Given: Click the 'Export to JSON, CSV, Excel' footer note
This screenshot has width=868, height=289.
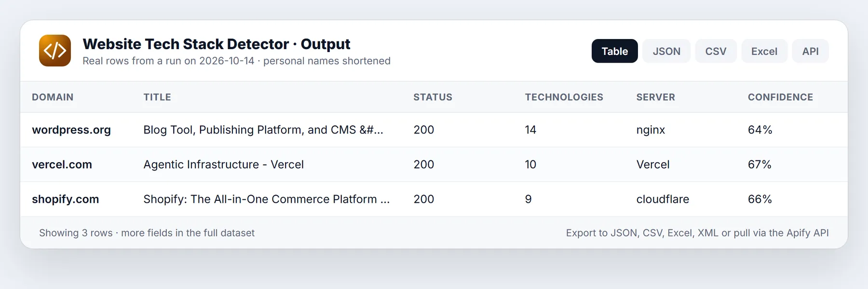Looking at the screenshot, I should [697, 233].
